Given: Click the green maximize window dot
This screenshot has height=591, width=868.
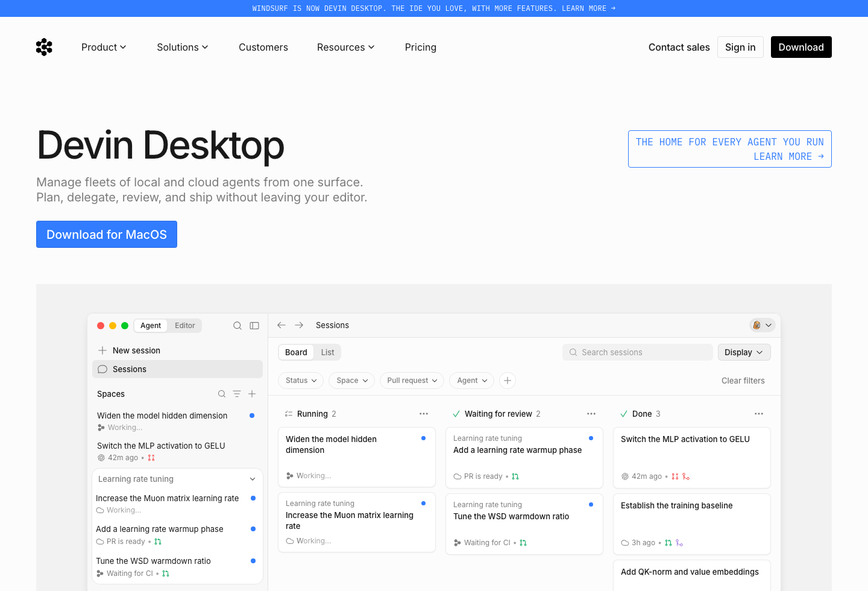Looking at the screenshot, I should (125, 326).
